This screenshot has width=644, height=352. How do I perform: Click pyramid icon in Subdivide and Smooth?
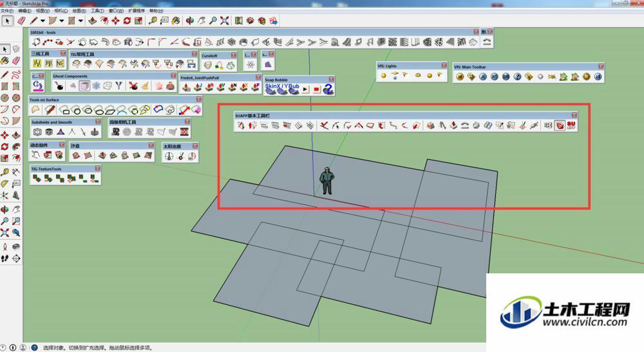(61, 132)
